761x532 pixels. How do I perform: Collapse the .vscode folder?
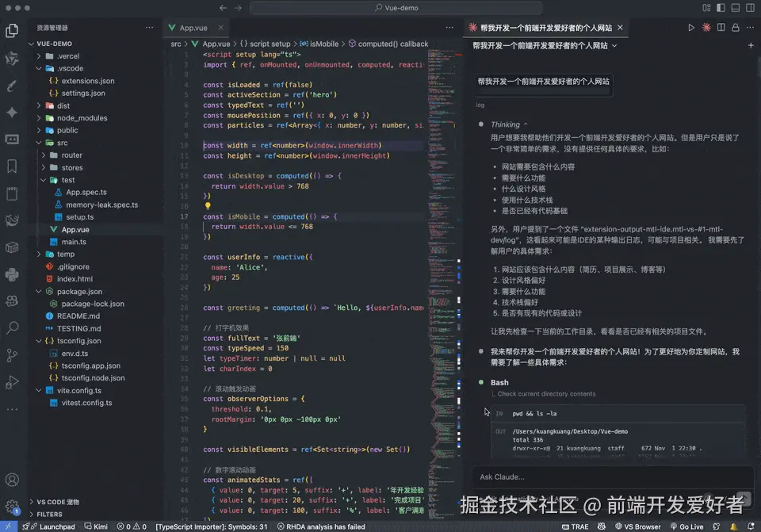coord(39,68)
